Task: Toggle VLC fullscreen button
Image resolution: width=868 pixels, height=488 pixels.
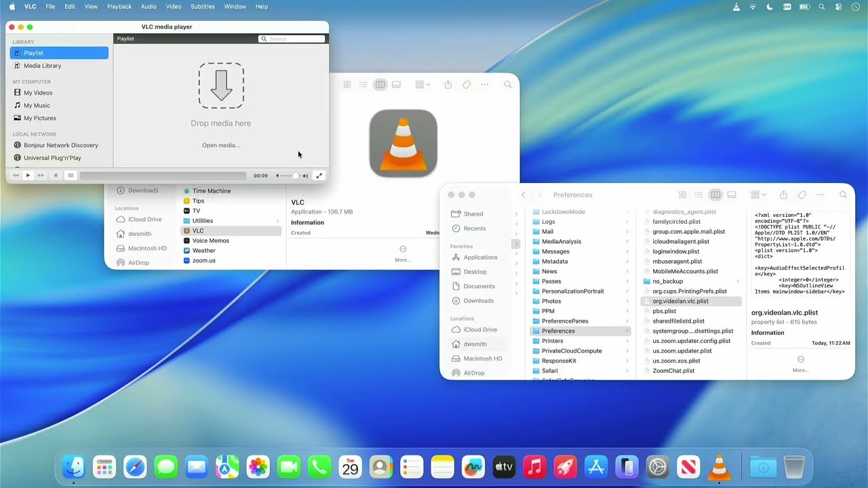Action: 319,176
